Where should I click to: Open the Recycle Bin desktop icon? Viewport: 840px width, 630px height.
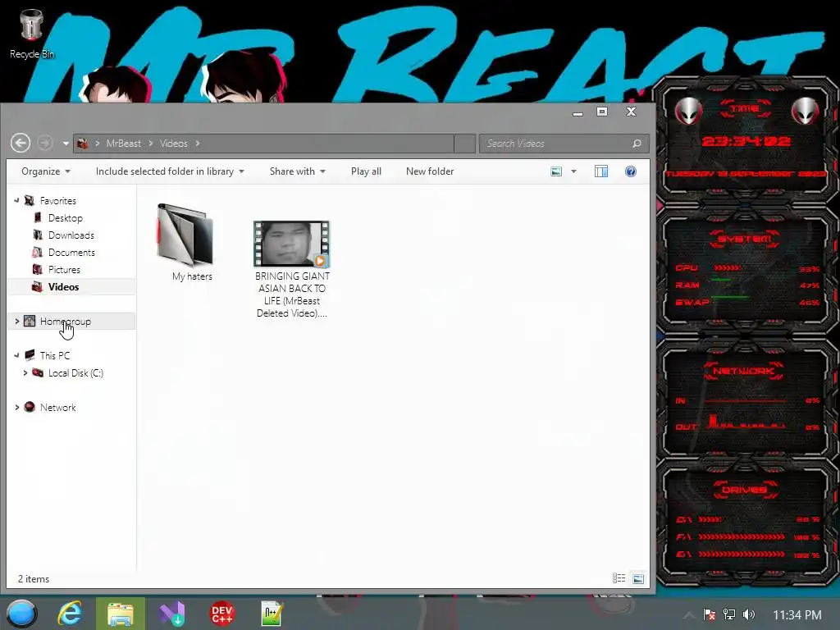32,33
